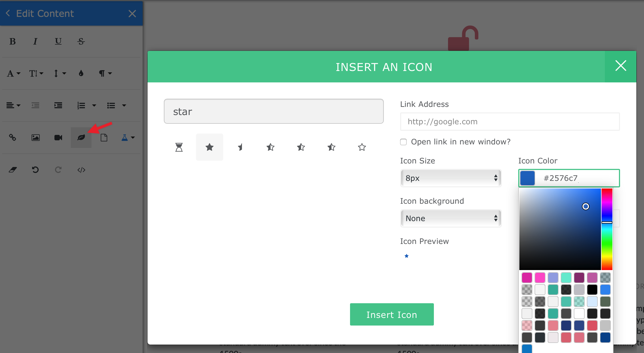Click the ordered list icon

pyautogui.click(x=81, y=106)
